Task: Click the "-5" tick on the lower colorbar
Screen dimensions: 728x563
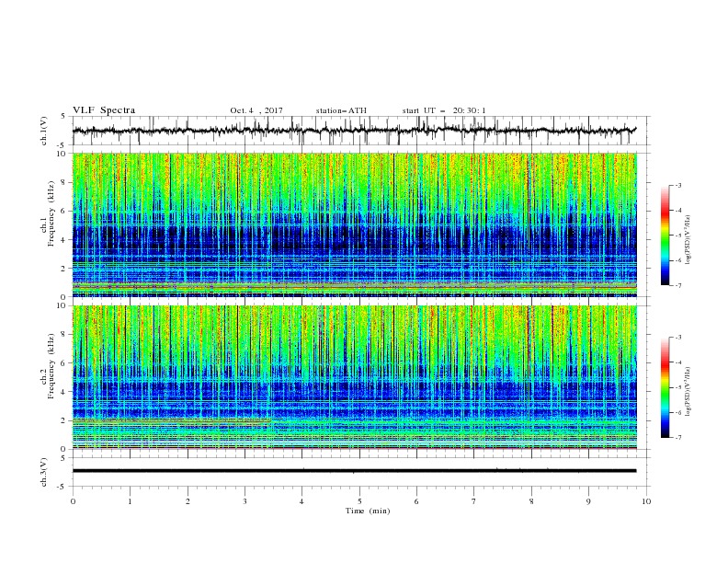Action: (677, 387)
